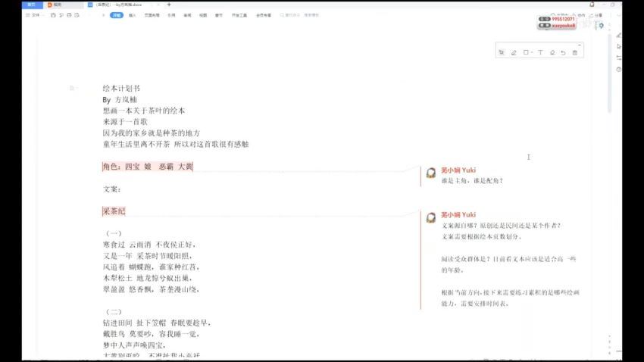Switch to the 首页 home tab
The width and height of the screenshot is (644, 362).
pos(31,5)
